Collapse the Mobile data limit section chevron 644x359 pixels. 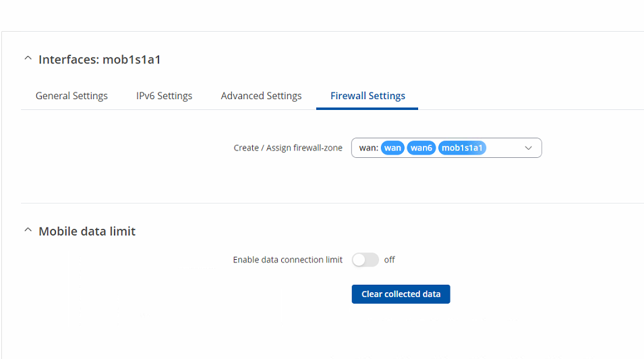click(x=28, y=230)
